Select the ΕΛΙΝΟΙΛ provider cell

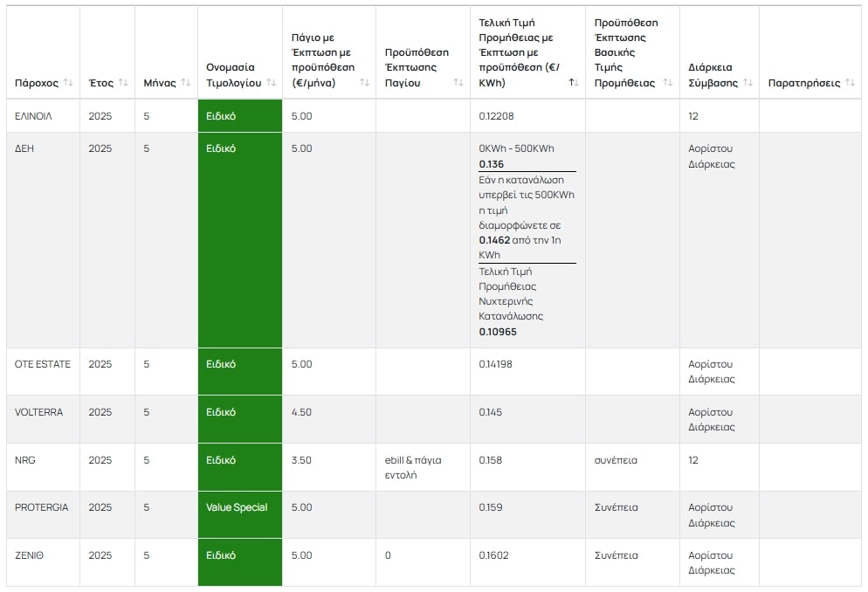[33, 116]
